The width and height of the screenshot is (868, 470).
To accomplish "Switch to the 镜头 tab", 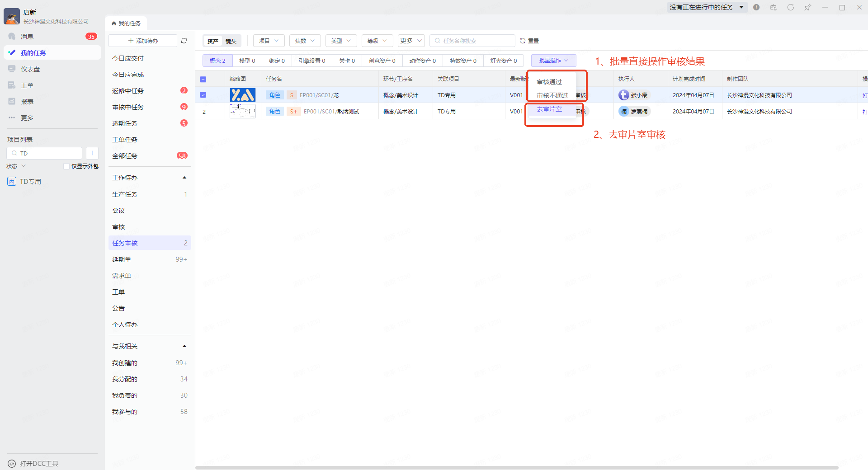I will coord(231,41).
